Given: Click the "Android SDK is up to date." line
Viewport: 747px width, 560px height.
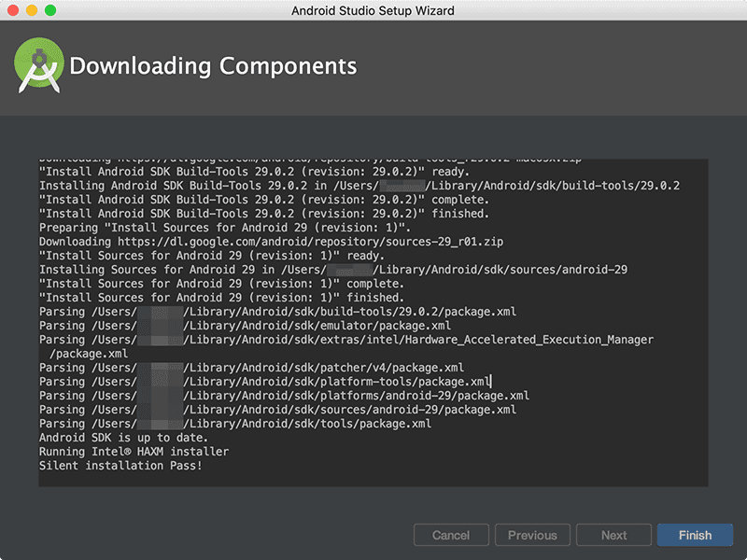Looking at the screenshot, I should (123, 438).
